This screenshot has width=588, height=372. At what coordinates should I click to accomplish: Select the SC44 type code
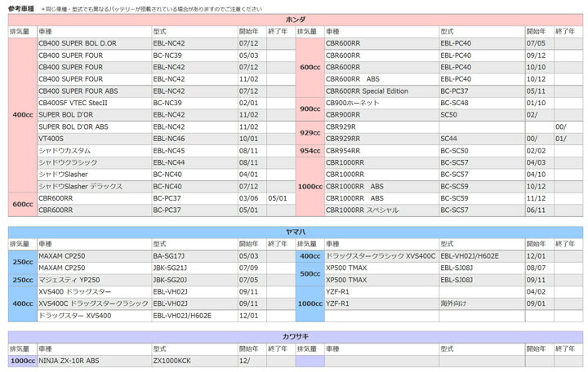tap(448, 139)
